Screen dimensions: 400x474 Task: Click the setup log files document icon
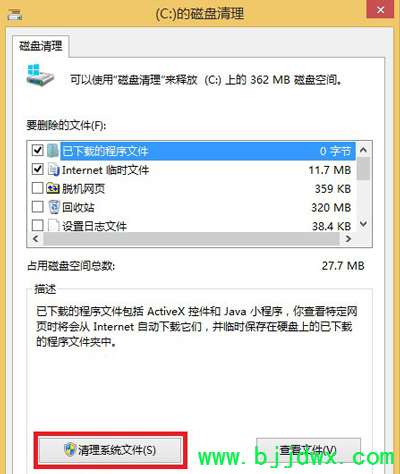click(x=53, y=225)
